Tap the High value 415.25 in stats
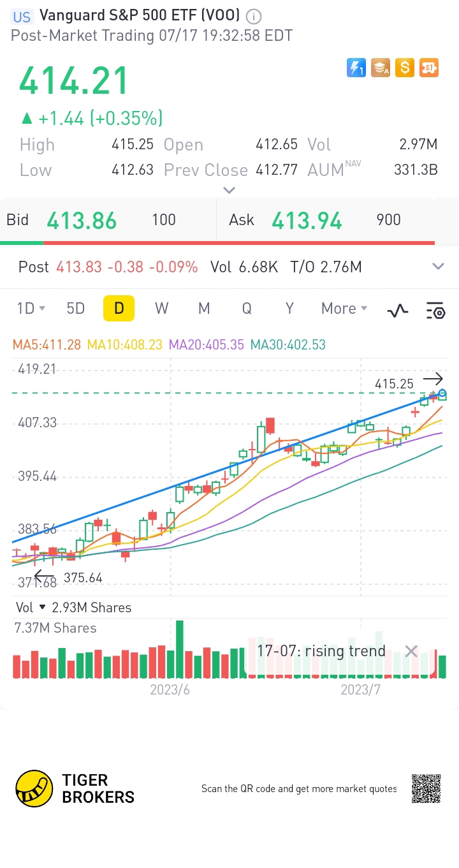459x868 pixels. point(133,144)
